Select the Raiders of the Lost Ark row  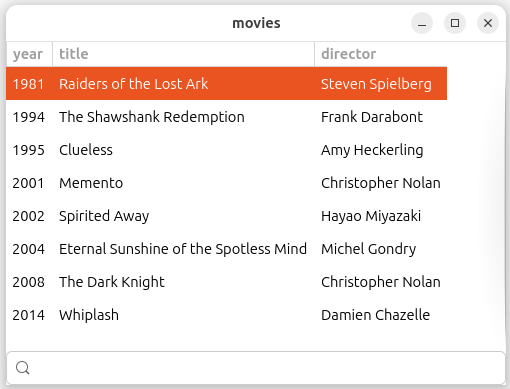pos(226,83)
